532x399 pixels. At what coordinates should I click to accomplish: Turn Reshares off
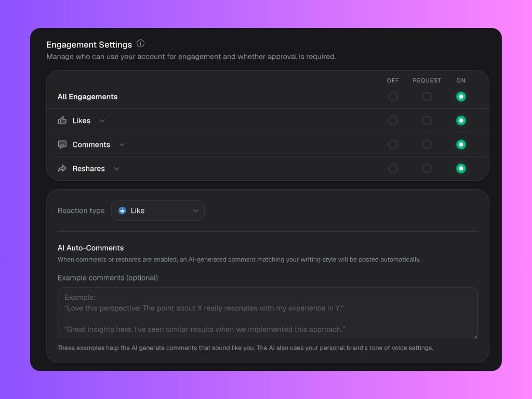(x=393, y=168)
